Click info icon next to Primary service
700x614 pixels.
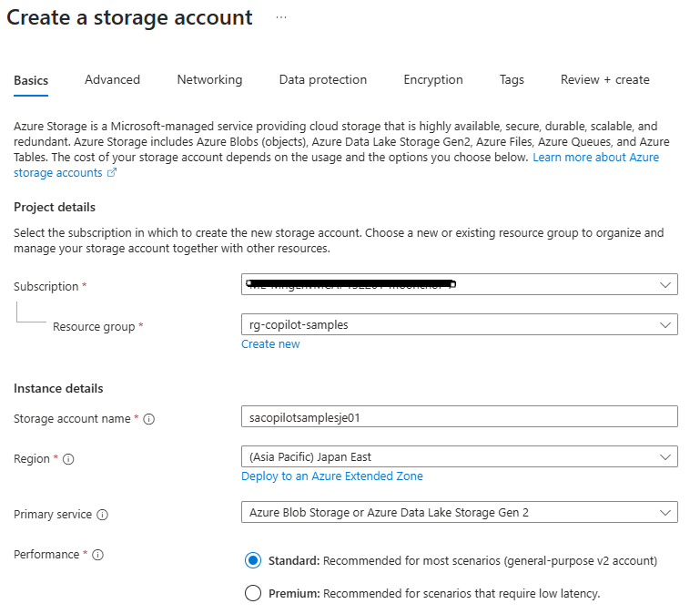pyautogui.click(x=102, y=515)
